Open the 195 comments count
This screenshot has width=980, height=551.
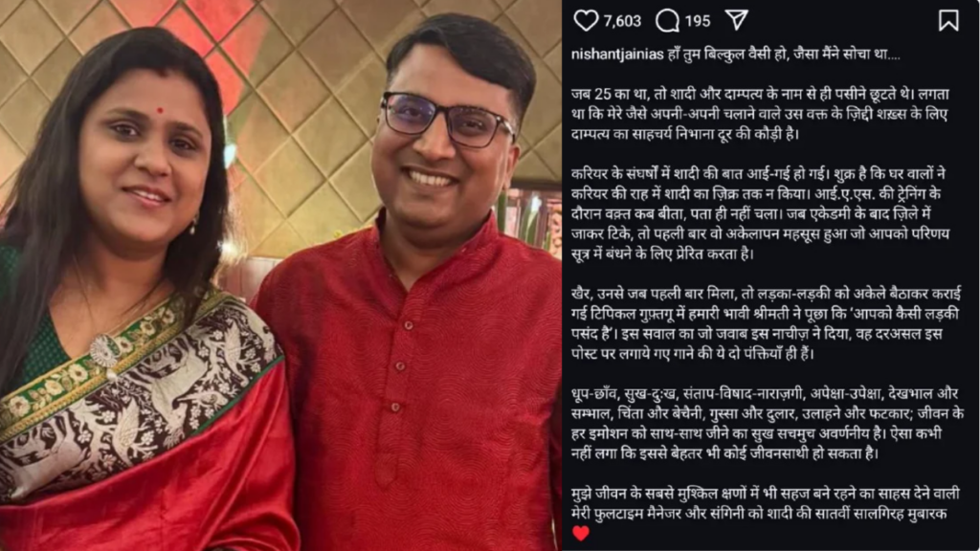[x=697, y=21]
